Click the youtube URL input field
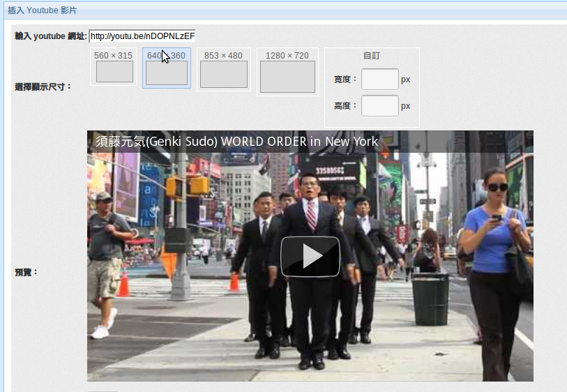The image size is (567, 392). (142, 36)
